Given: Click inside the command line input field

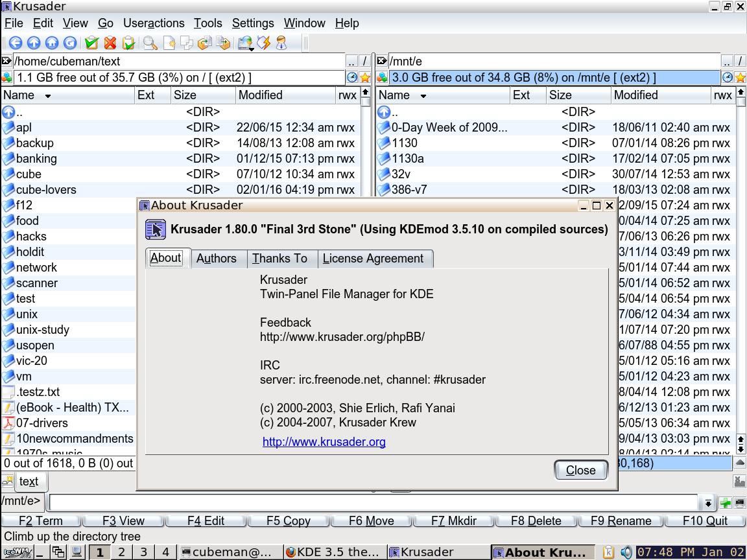Looking at the screenshot, I should [x=373, y=502].
